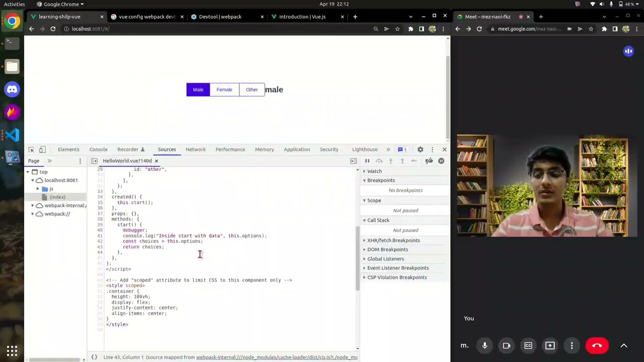
Task: Open a new tab in the localhost browser window
Action: tap(355, 17)
